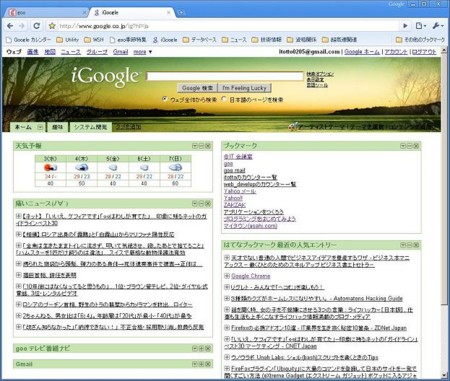The image size is (450, 381).
Task: Open the new tab plus button
Action: (x=181, y=13)
